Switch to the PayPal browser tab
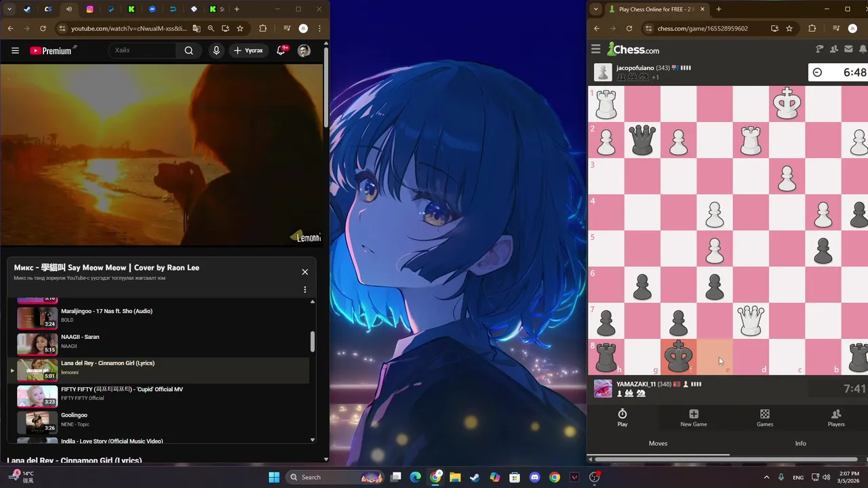Viewport: 868px width, 488px height. point(111,9)
